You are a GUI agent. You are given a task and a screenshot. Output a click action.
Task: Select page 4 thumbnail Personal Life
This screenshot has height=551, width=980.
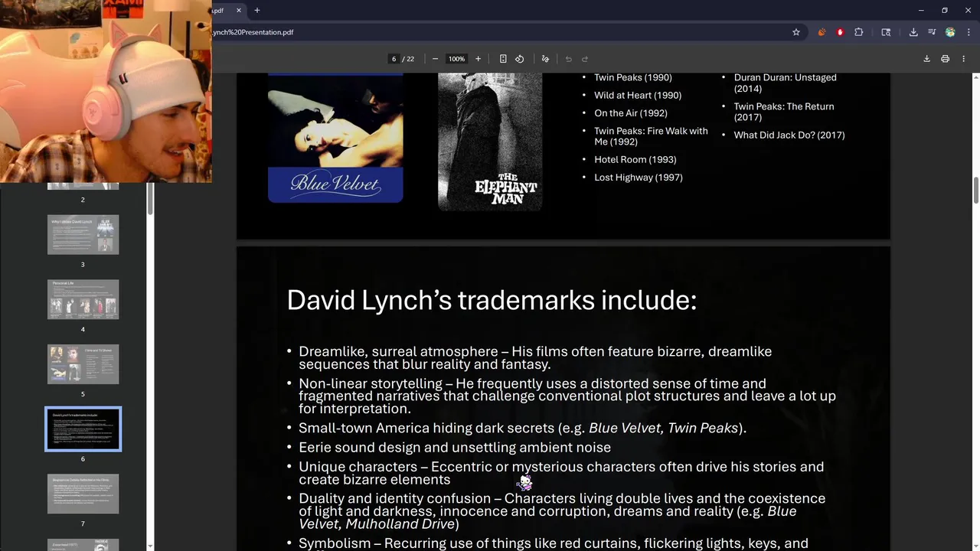click(x=83, y=299)
